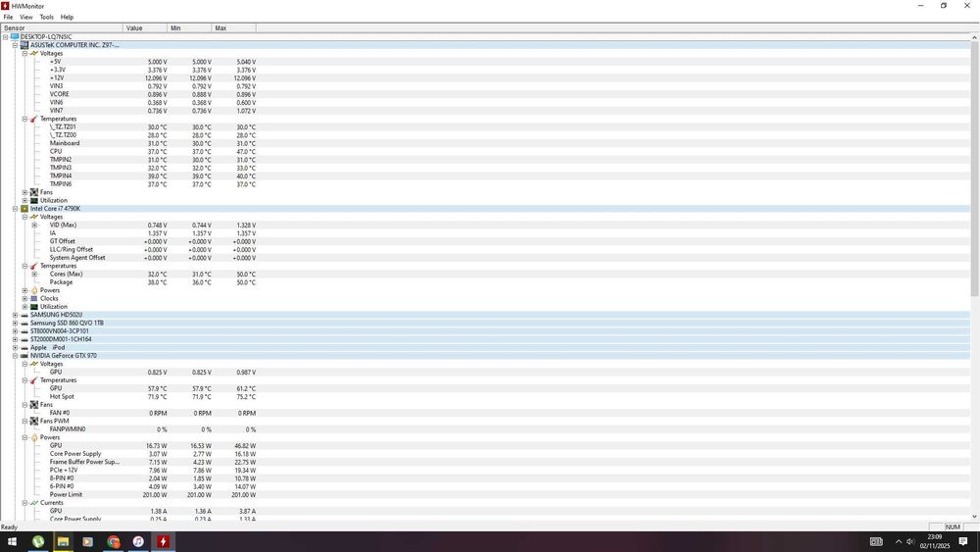
Task: Click the Intel CPU Temperatures thermometer icon
Action: [34, 267]
